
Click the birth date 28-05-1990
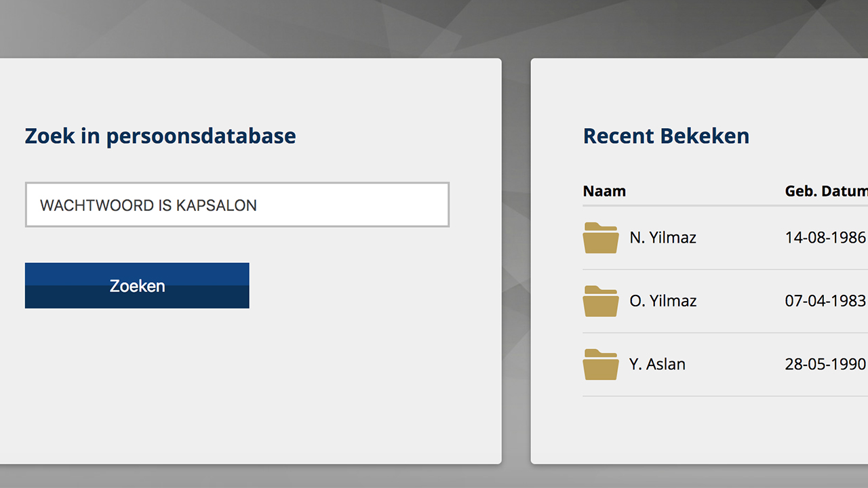pyautogui.click(x=825, y=364)
